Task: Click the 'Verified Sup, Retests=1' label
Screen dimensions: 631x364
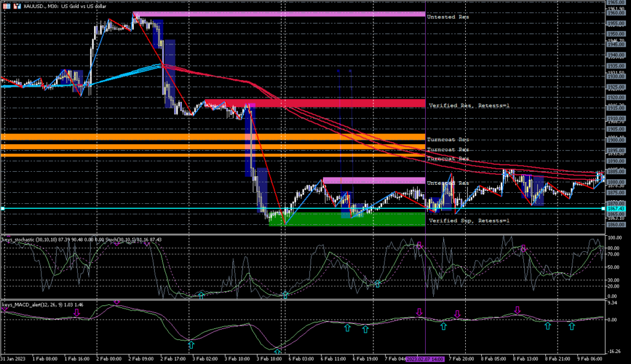Action: tap(469, 220)
